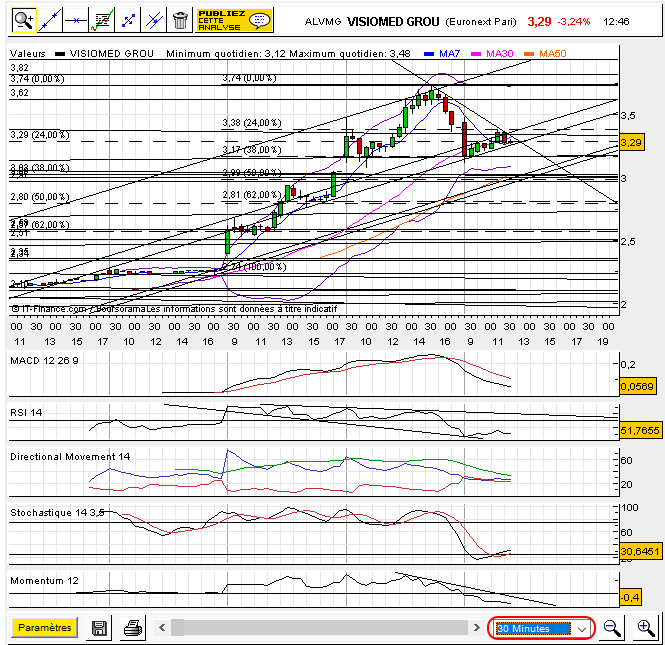
Task: Click the MA7 legend label
Action: coord(449,53)
